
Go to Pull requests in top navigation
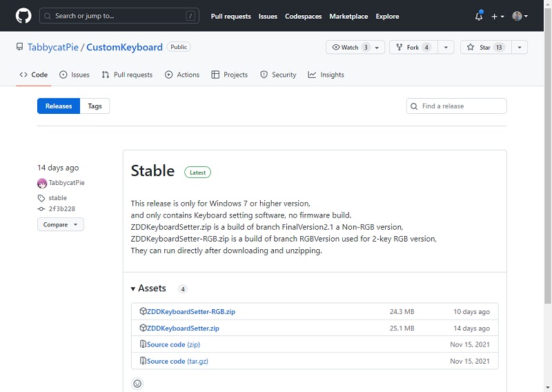(230, 16)
